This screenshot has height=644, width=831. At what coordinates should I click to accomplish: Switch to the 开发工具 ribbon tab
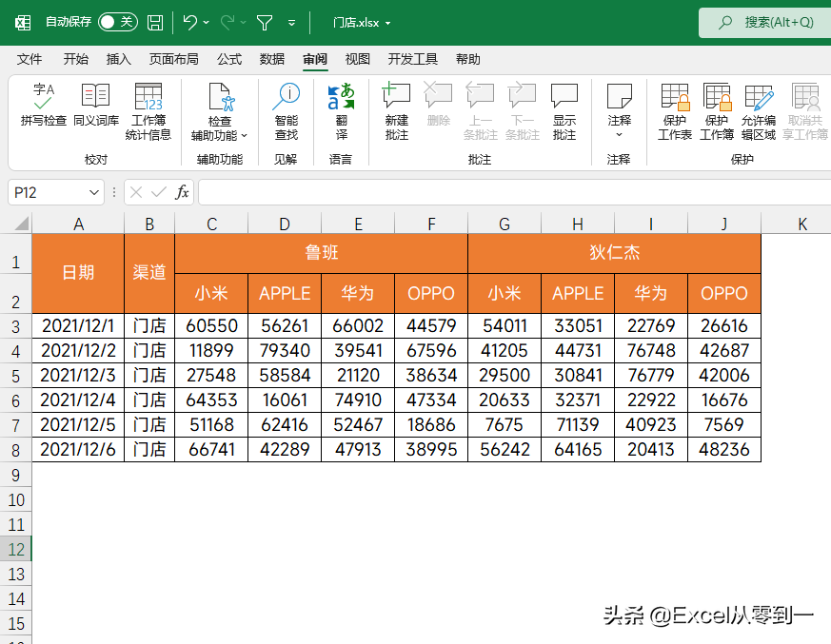tap(413, 59)
